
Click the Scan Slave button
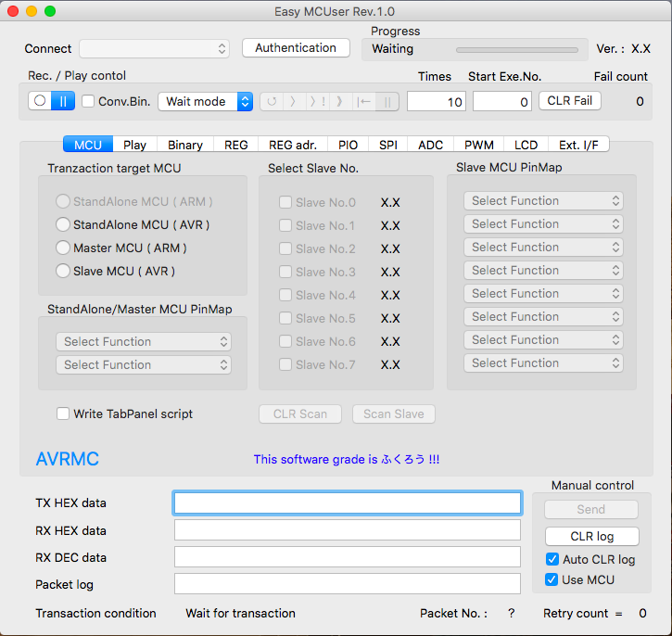pyautogui.click(x=393, y=413)
